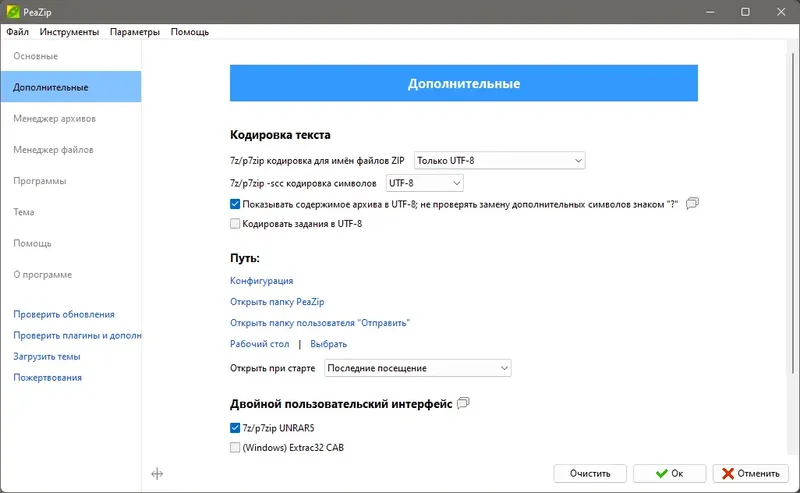Open the Конфигурация path link
800x493 pixels.
click(x=261, y=281)
